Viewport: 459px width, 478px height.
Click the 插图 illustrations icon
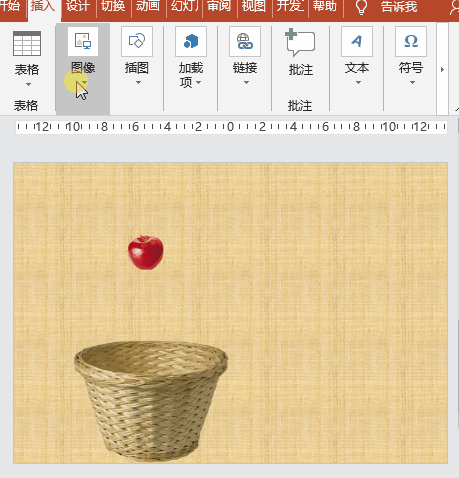coord(137,41)
